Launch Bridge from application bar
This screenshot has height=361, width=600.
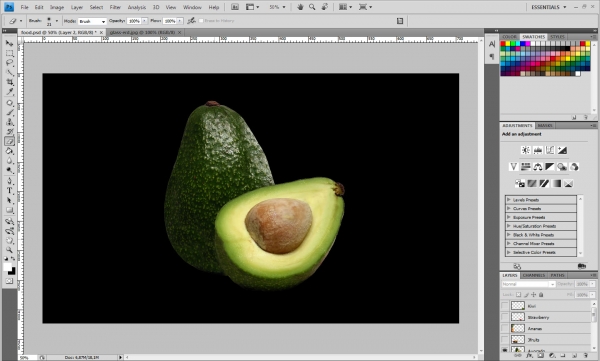[x=235, y=7]
